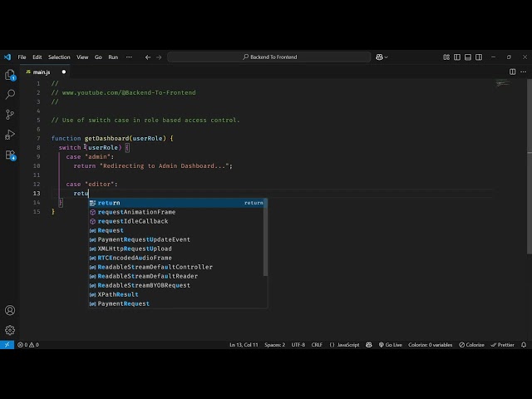Select requestIdleCallback suggestion
Image resolution: width=532 pixels, height=399 pixels.
pos(176,221)
